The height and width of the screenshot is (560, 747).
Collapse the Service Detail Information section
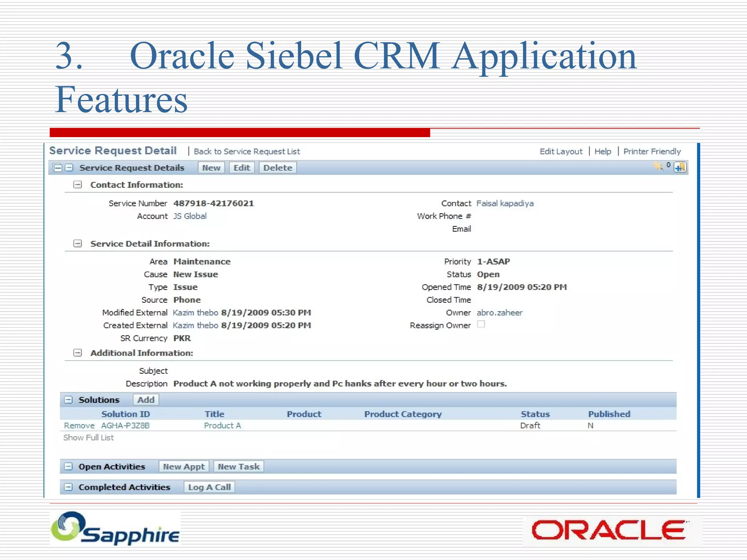[77, 244]
